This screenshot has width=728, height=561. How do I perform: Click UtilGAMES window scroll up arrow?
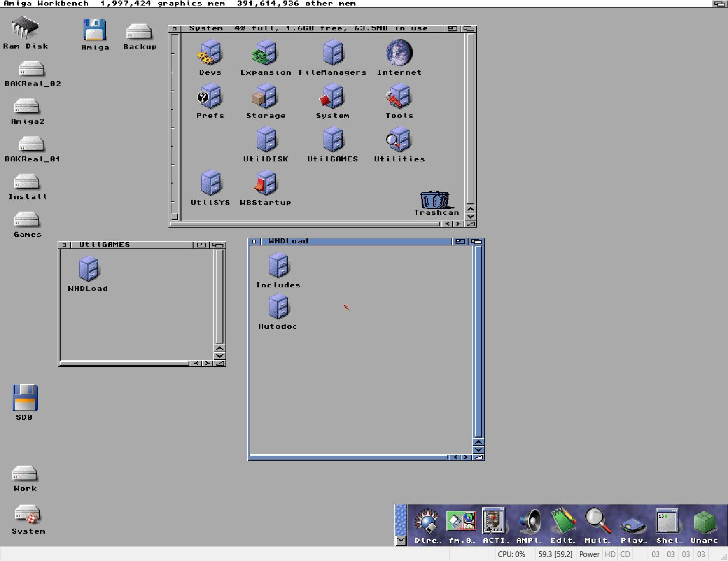click(219, 349)
